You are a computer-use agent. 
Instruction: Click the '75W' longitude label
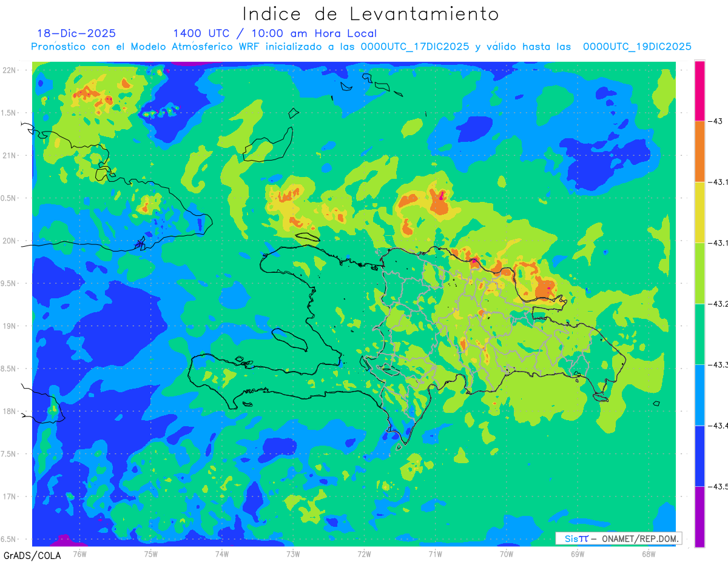click(x=150, y=553)
